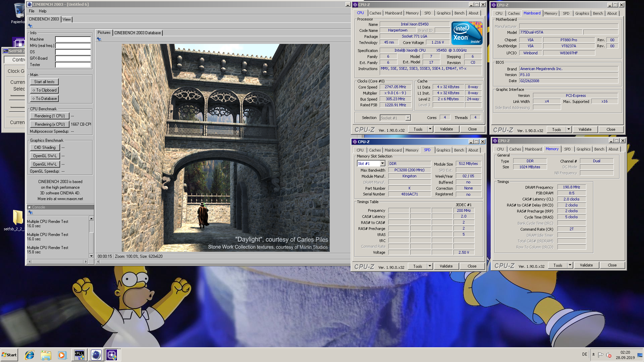This screenshot has height=362, width=644.
Task: Select Graphics tab in CPU-Z SPD window
Action: pyautogui.click(x=443, y=150)
